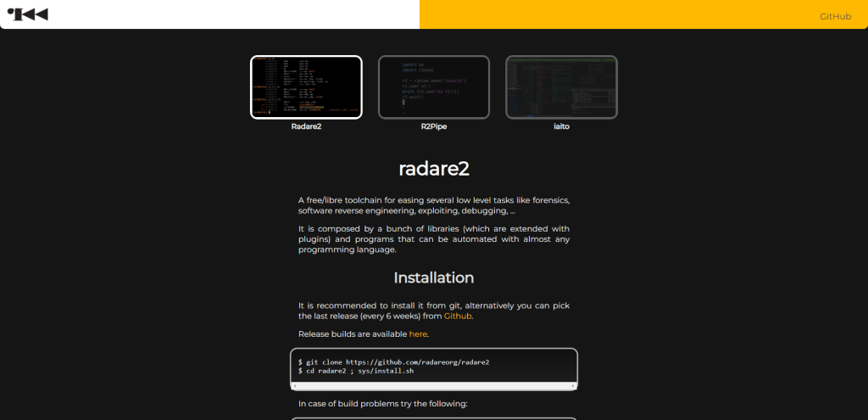This screenshot has width=868, height=420.
Task: Click the 'Release builds are available' sentence
Action: [364, 334]
